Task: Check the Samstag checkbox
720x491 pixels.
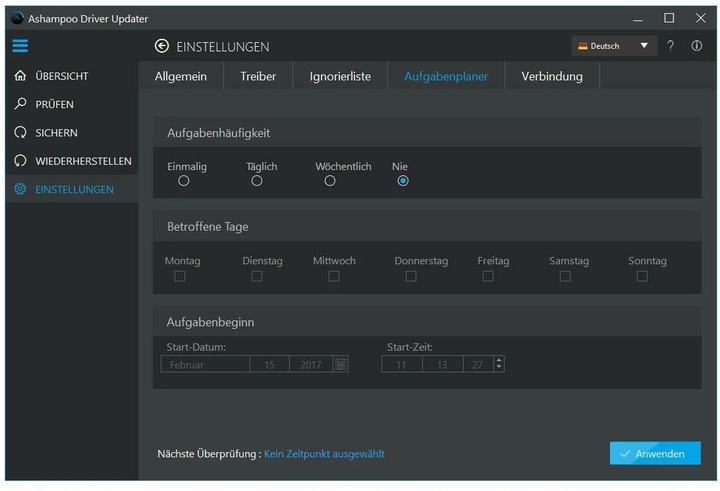Action: (565, 276)
